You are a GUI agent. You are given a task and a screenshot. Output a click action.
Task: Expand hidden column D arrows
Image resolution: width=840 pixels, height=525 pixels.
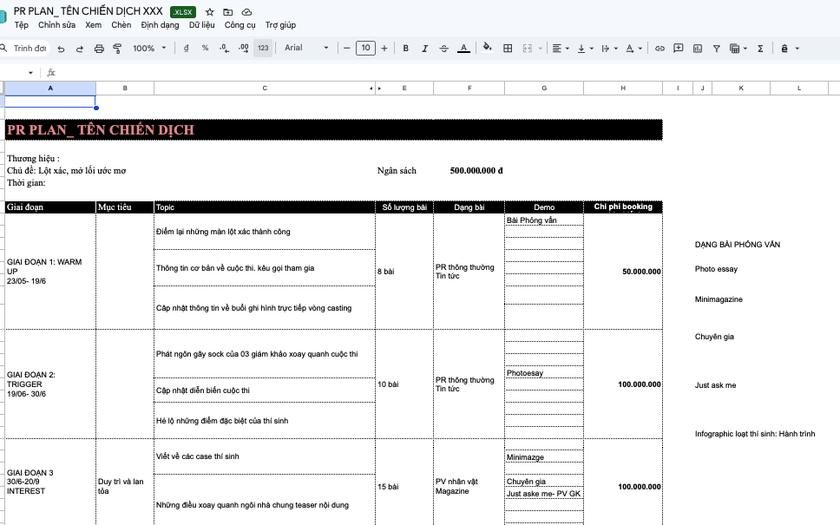(376, 88)
